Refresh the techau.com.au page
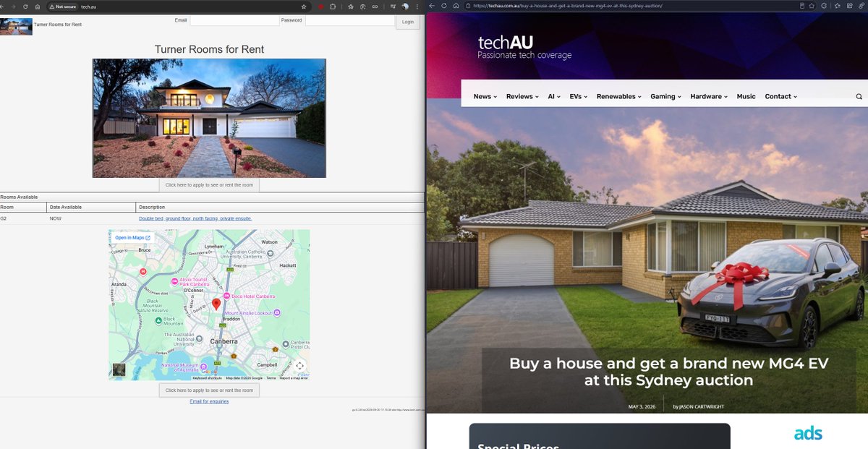Image resolution: width=868 pixels, height=449 pixels. pos(444,6)
